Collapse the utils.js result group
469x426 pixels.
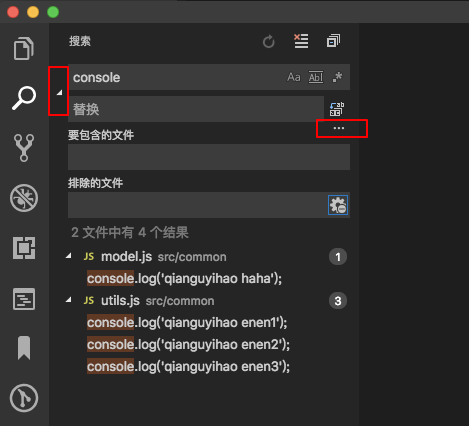pyautogui.click(x=69, y=300)
